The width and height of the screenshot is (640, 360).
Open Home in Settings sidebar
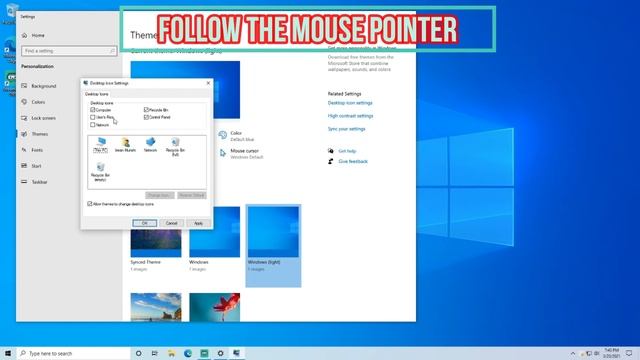(x=33, y=36)
